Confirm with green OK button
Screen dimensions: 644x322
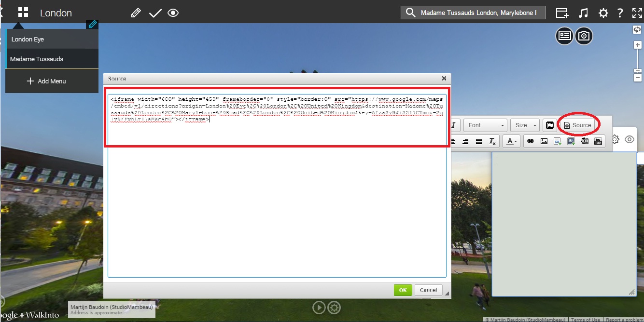click(403, 290)
